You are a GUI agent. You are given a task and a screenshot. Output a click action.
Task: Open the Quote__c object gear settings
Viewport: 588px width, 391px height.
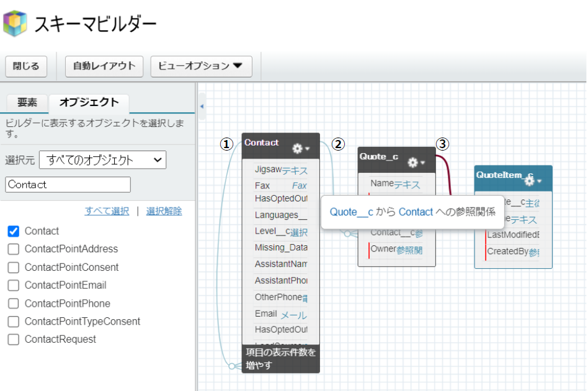click(x=416, y=162)
